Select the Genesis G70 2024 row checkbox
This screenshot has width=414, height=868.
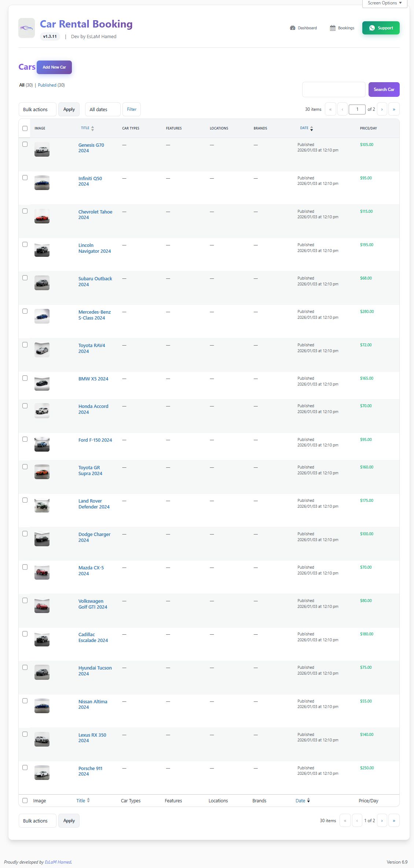point(25,144)
